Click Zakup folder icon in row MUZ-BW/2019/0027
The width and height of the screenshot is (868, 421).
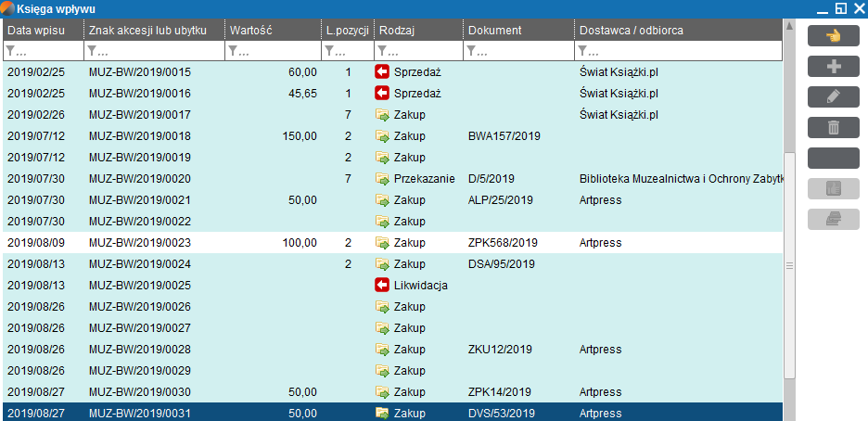coord(382,328)
